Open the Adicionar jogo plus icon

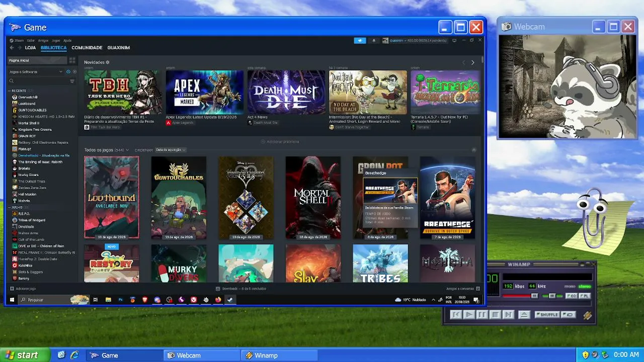pos(12,289)
